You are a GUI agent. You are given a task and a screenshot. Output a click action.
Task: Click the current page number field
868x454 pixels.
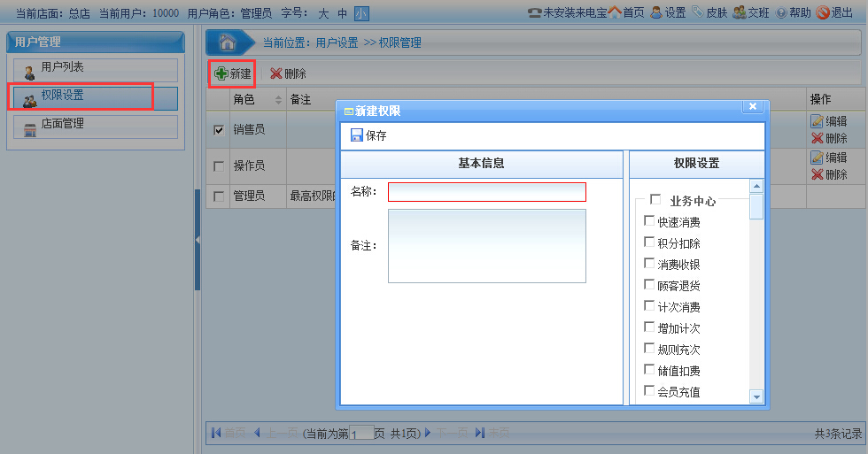[361, 435]
